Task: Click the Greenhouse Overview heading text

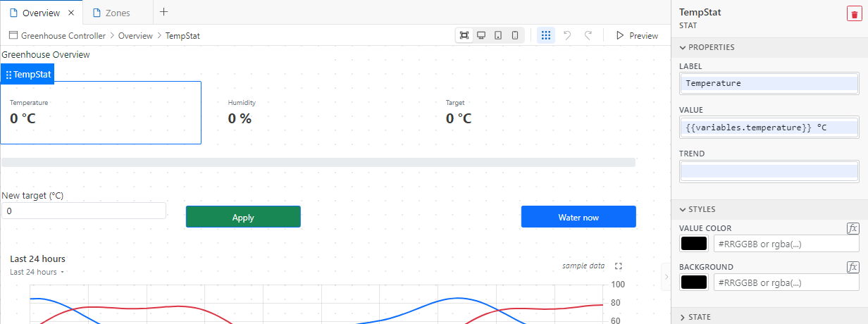Action: coord(46,54)
